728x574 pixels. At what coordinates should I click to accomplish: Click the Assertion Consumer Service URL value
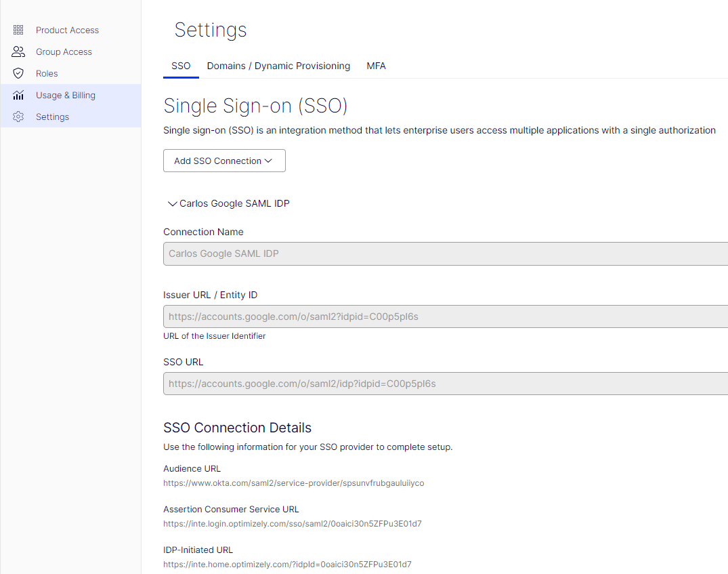tap(292, 524)
